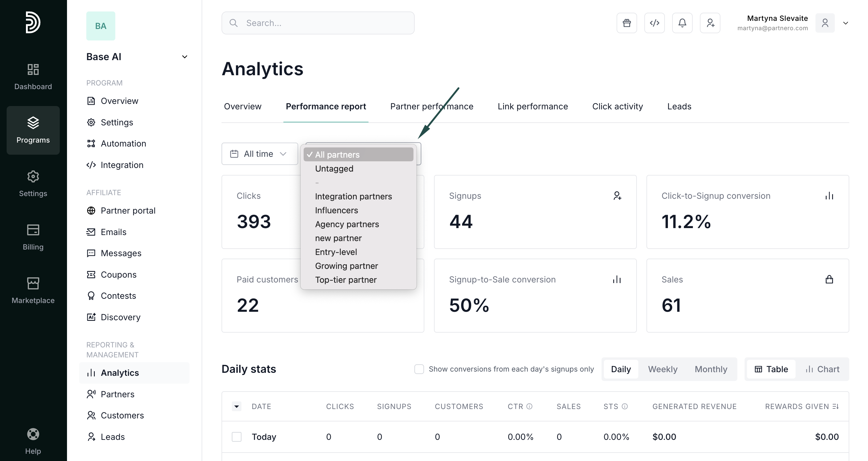Open Coupons in the sidebar
This screenshot has height=461, width=868.
pyautogui.click(x=118, y=275)
